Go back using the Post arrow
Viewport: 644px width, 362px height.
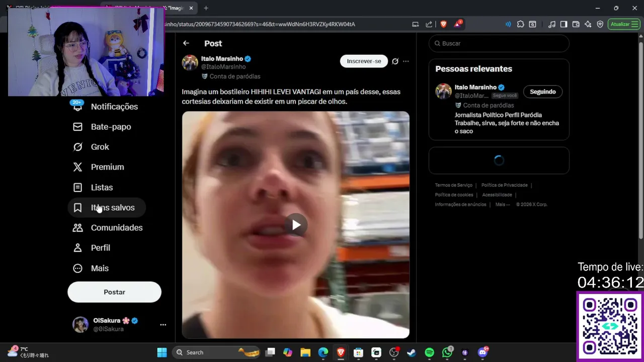(x=186, y=43)
